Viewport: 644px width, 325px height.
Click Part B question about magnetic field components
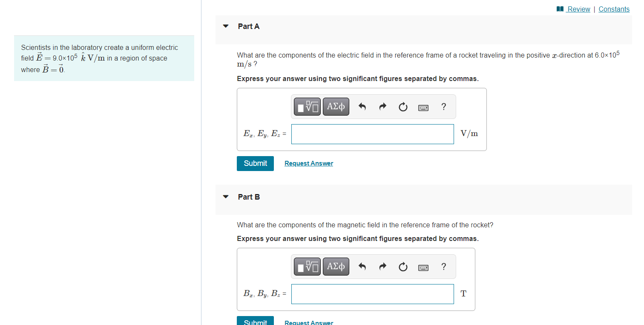point(365,225)
